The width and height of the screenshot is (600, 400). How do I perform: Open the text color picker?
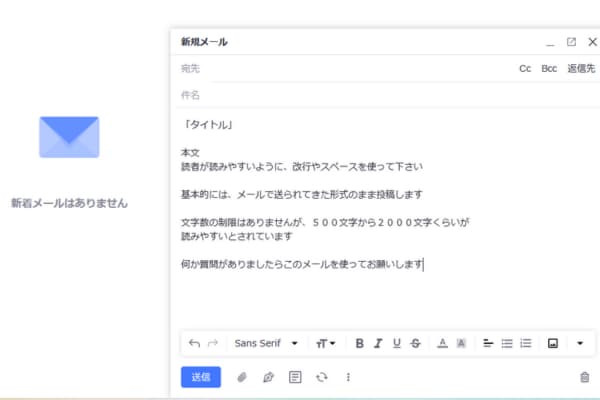[442, 343]
